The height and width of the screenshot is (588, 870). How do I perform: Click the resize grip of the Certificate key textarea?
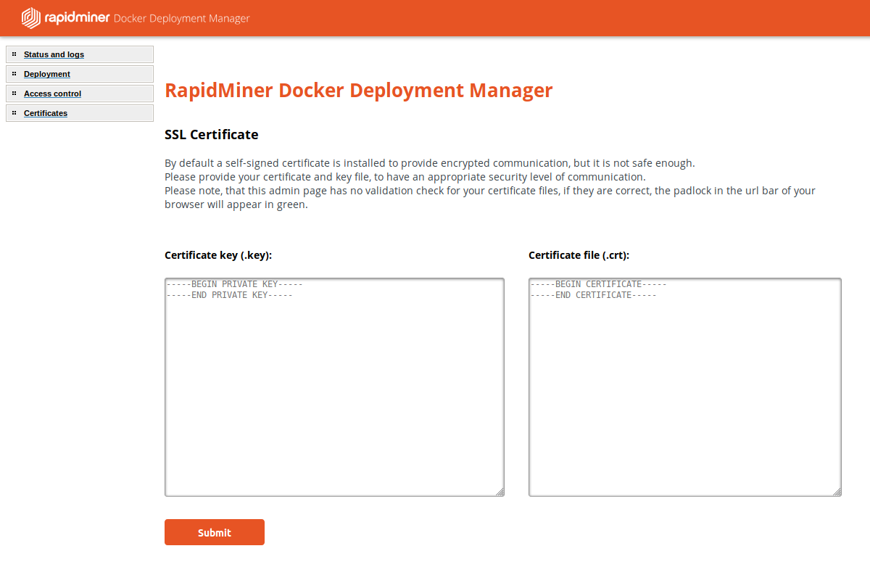pos(500,492)
